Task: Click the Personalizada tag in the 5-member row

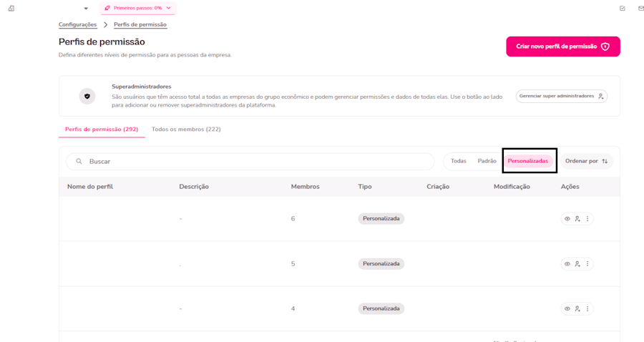Action: [x=381, y=263]
